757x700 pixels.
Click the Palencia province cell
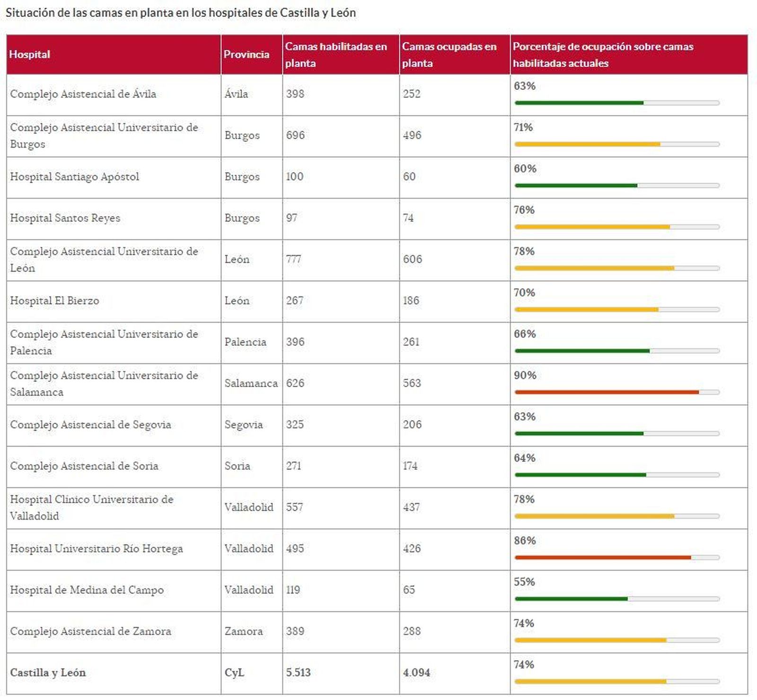[x=245, y=342]
